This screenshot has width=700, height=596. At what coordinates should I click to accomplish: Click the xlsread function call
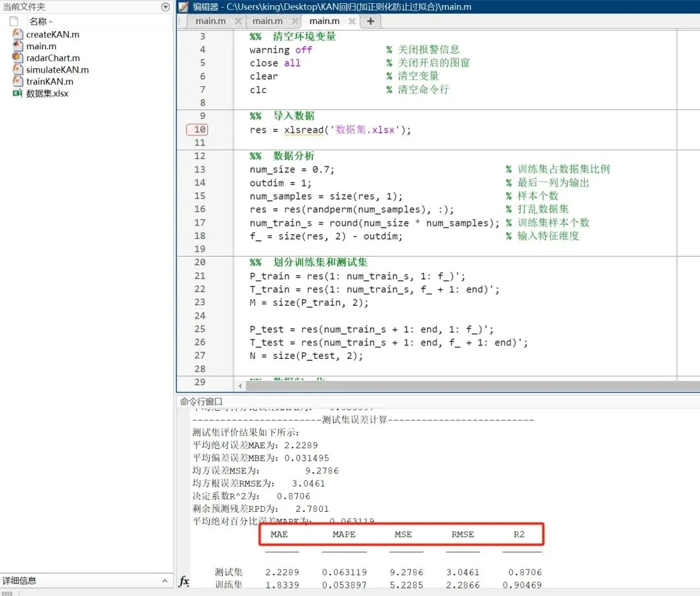[303, 130]
